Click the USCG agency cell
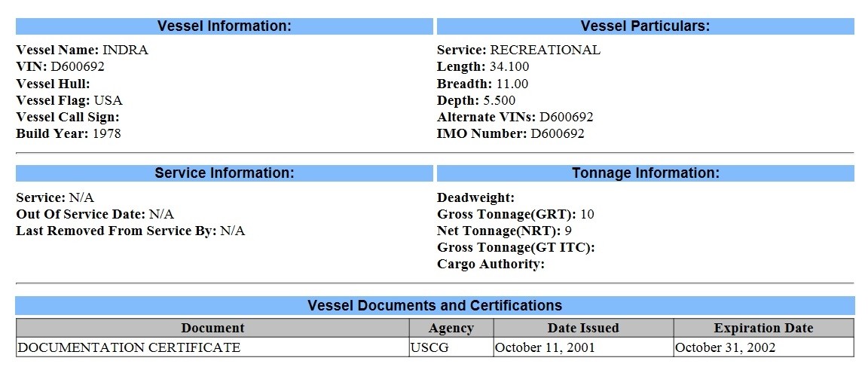Screen dimensions: 868x367 point(427,347)
